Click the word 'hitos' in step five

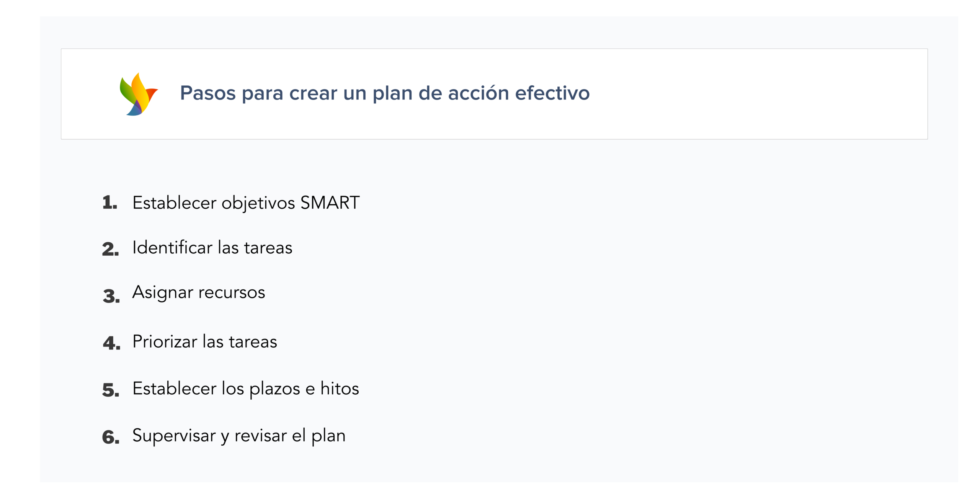click(340, 389)
